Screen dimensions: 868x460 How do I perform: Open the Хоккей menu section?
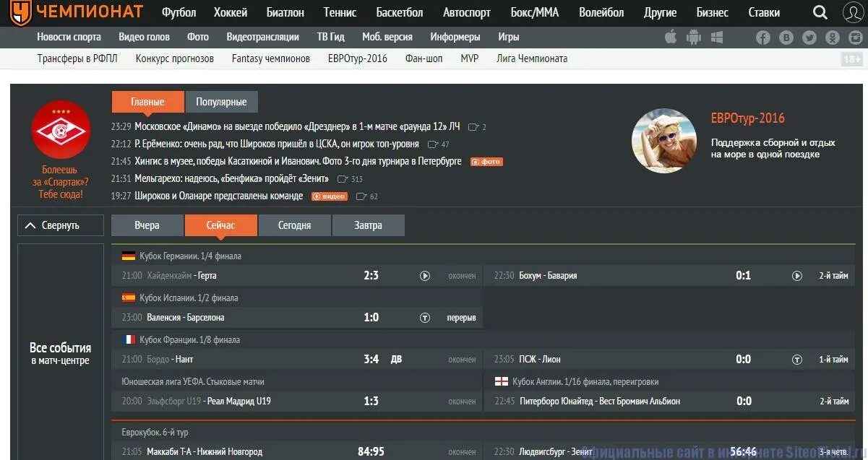tap(231, 13)
